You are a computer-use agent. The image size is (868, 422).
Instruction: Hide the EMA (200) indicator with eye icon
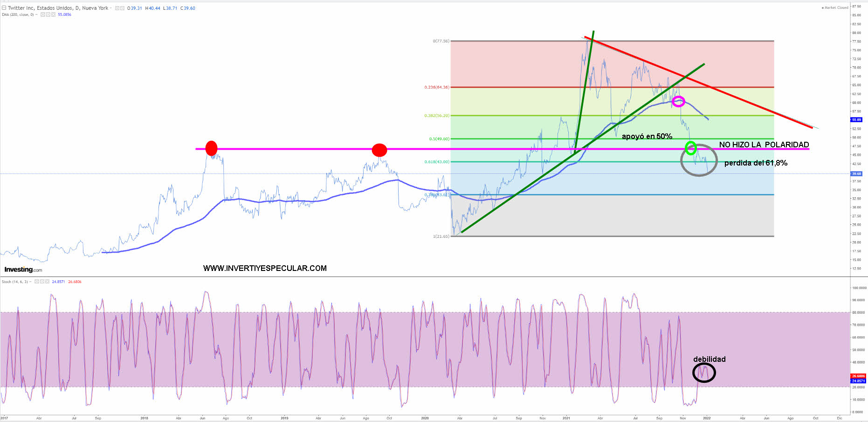42,14
